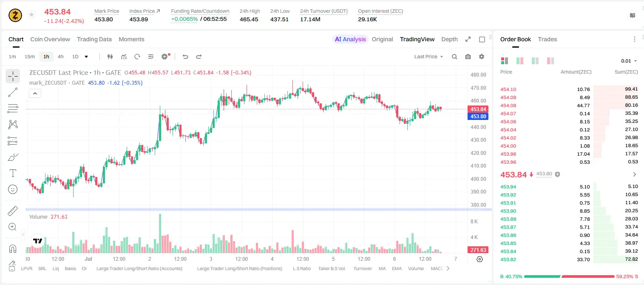The height and width of the screenshot is (285, 644).
Task: Open the emoji sticker tool
Action: click(13, 189)
